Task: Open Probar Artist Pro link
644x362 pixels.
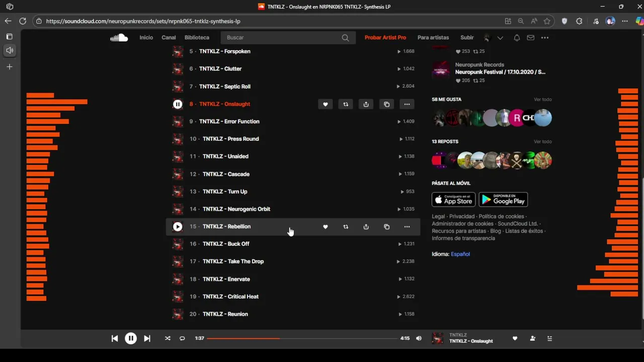Action: click(x=385, y=38)
